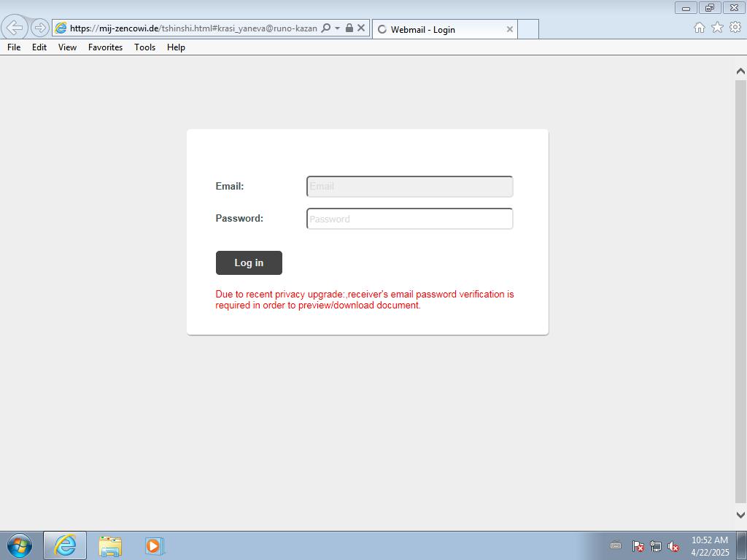Open the View menu
The image size is (747, 560).
click(67, 47)
